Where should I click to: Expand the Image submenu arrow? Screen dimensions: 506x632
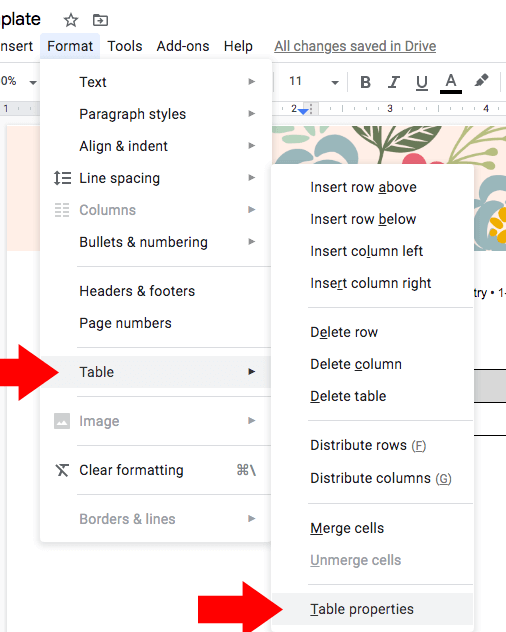click(252, 421)
